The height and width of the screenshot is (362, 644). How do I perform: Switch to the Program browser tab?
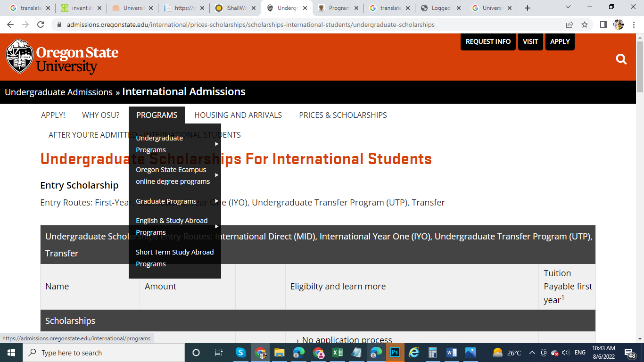click(337, 8)
